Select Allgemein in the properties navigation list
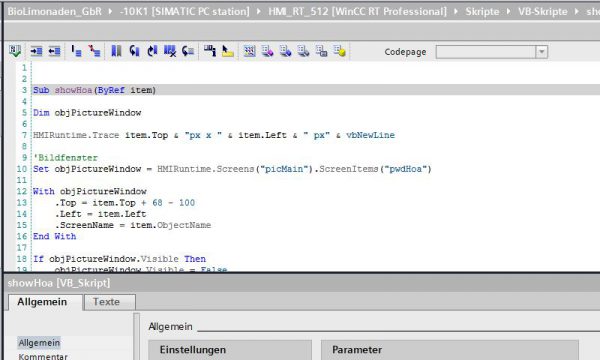The image size is (600, 360). (x=39, y=342)
